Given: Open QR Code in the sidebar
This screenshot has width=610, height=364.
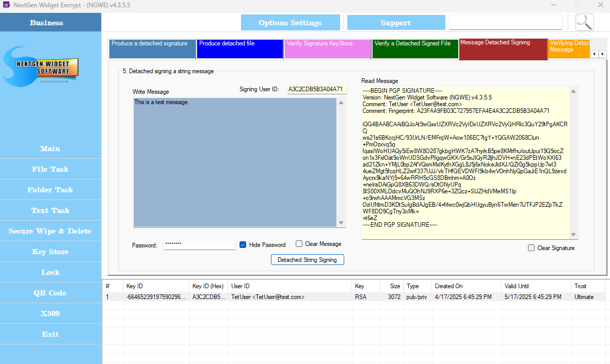Looking at the screenshot, I should pyautogui.click(x=51, y=292).
